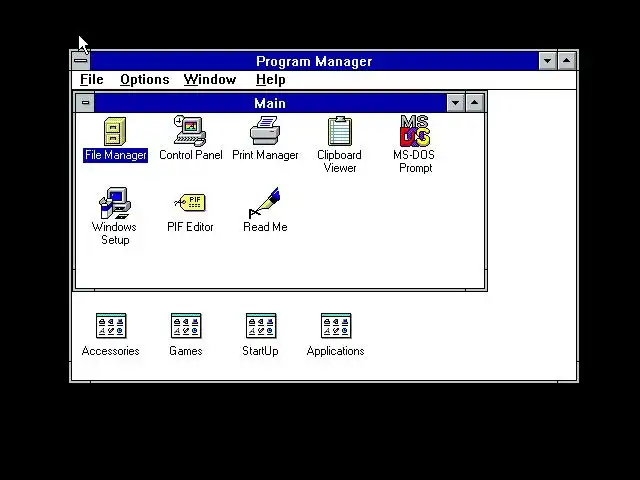Click the 'Read Me' label text
Image resolution: width=640 pixels, height=480 pixels.
point(265,227)
